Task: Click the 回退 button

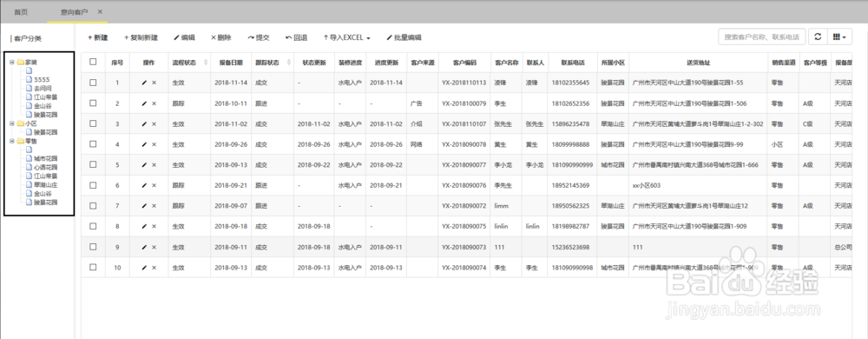Action: point(296,37)
